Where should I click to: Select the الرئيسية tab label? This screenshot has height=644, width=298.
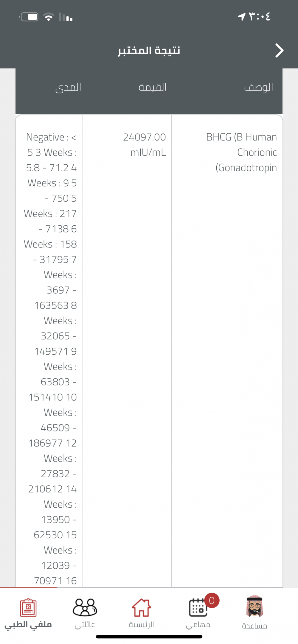(141, 625)
